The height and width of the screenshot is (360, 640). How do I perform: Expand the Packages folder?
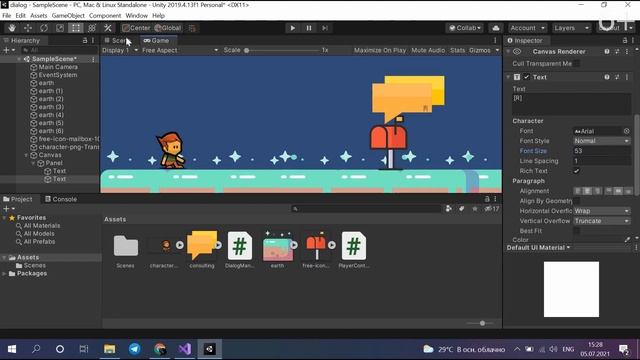(4, 273)
